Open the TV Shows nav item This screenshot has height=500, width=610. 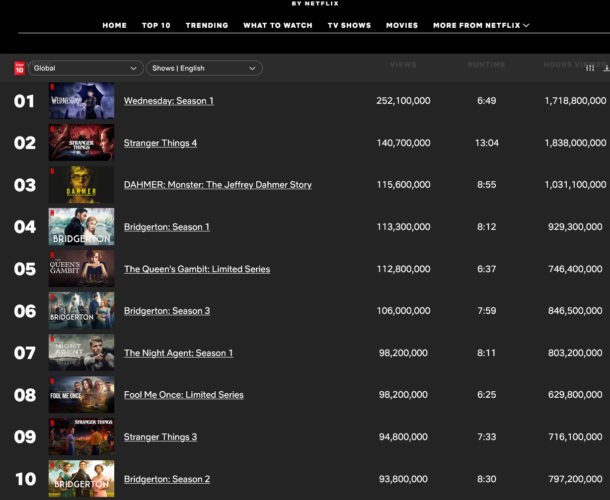click(349, 25)
